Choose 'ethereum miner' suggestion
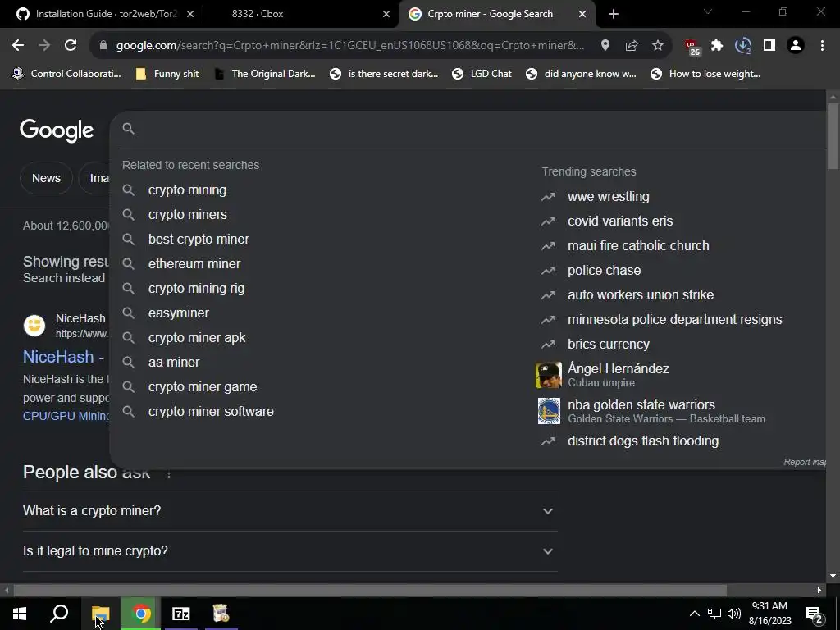Viewport: 840px width, 630px height. tap(194, 264)
